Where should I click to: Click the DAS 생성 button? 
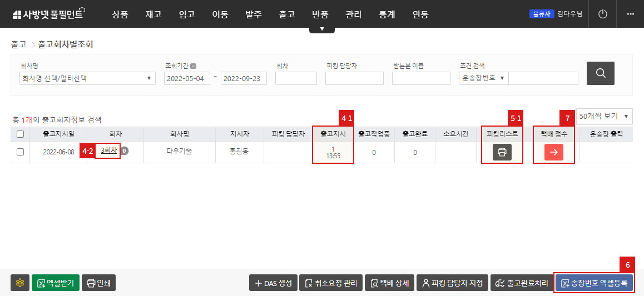(x=273, y=283)
